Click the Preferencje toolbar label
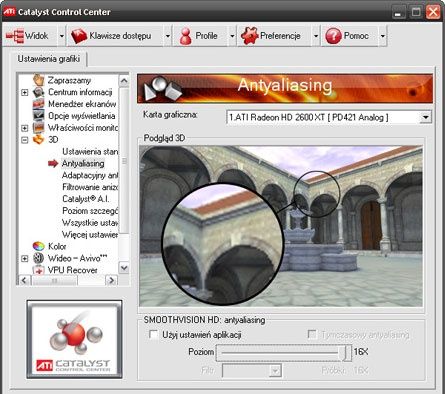Image resolution: width=445 pixels, height=394 pixels. pyautogui.click(x=280, y=36)
